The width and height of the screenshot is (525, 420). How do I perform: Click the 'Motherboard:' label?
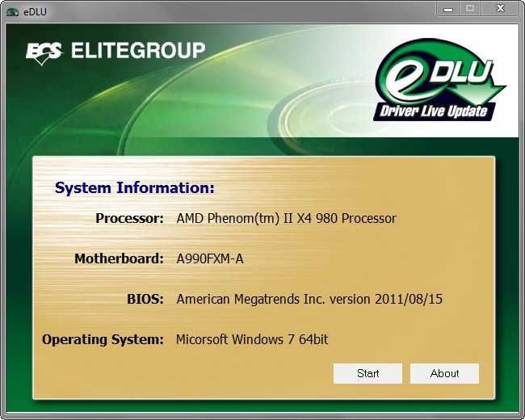pos(119,258)
